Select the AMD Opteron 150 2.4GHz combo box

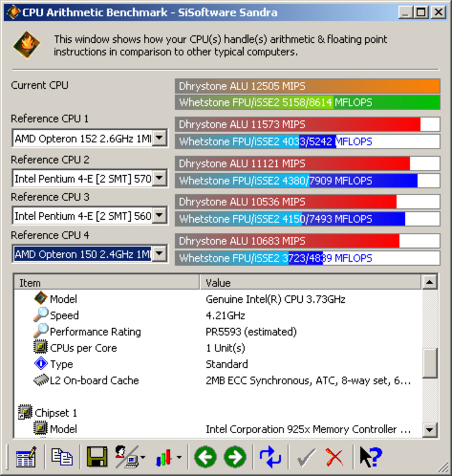[90, 254]
